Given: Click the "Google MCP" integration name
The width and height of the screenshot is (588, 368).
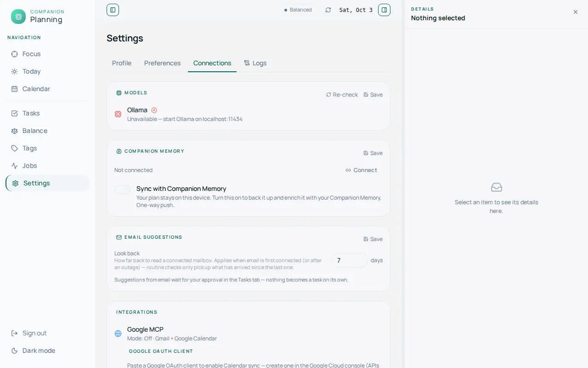Looking at the screenshot, I should point(145,329).
